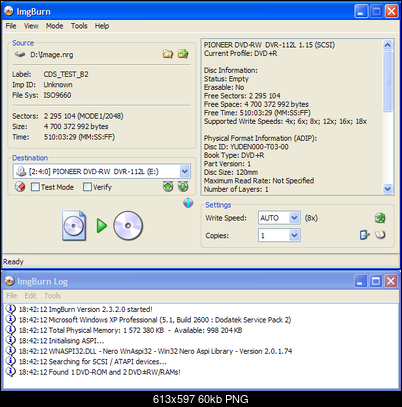Click the browse for file folder icon
Screen dimensions: 402x407
point(168,54)
